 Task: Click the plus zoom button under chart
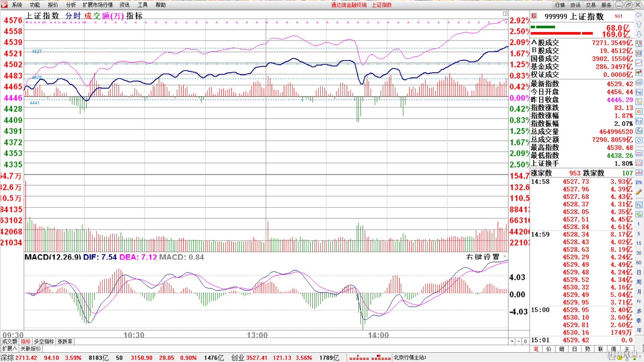click(512, 341)
